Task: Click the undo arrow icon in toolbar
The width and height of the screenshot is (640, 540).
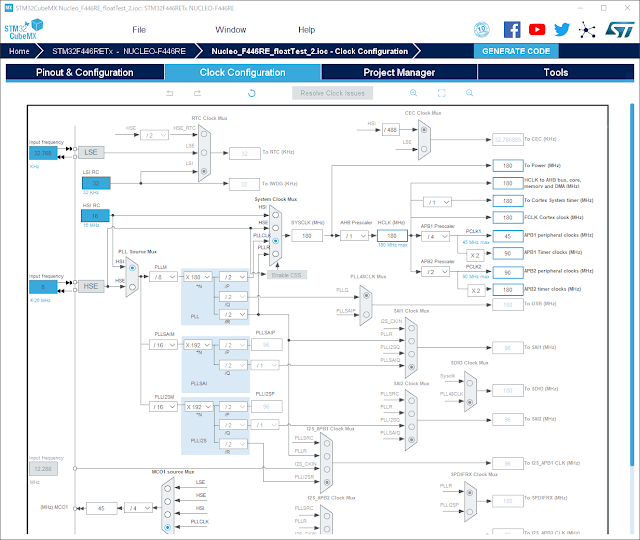Action: [x=170, y=93]
